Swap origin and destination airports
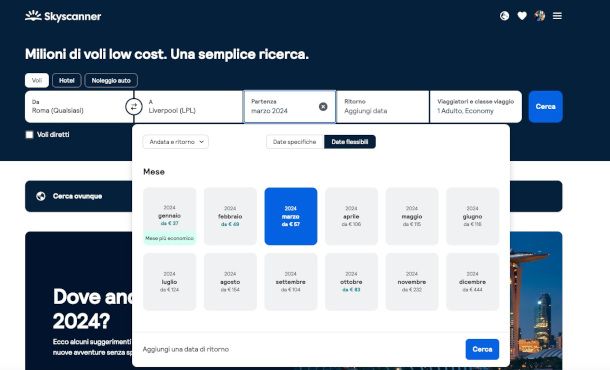Screen dimensions: 610x370 click(134, 107)
